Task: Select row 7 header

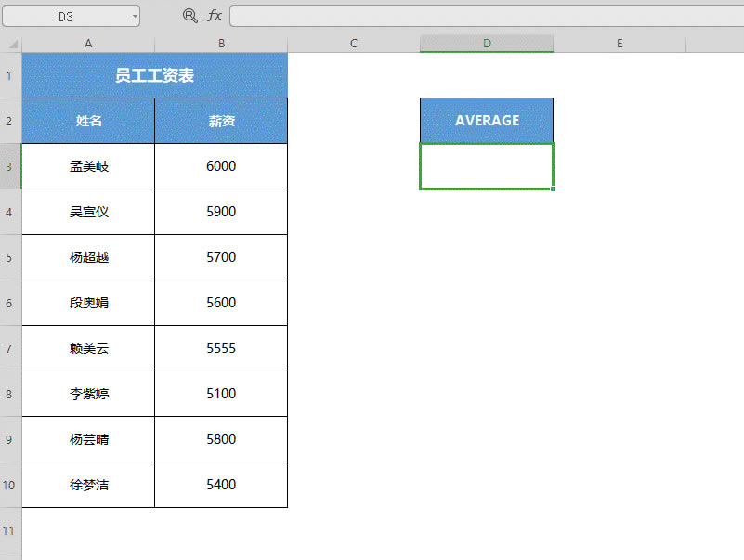Action: click(10, 349)
